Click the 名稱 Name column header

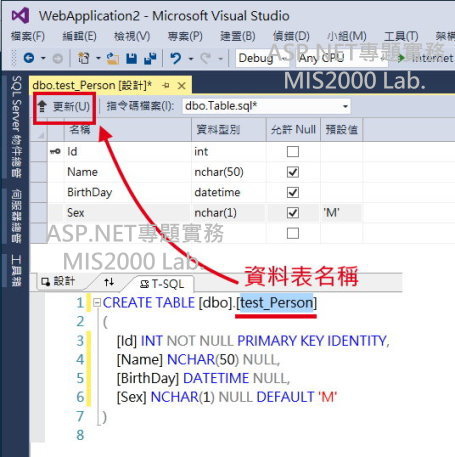click(128, 129)
